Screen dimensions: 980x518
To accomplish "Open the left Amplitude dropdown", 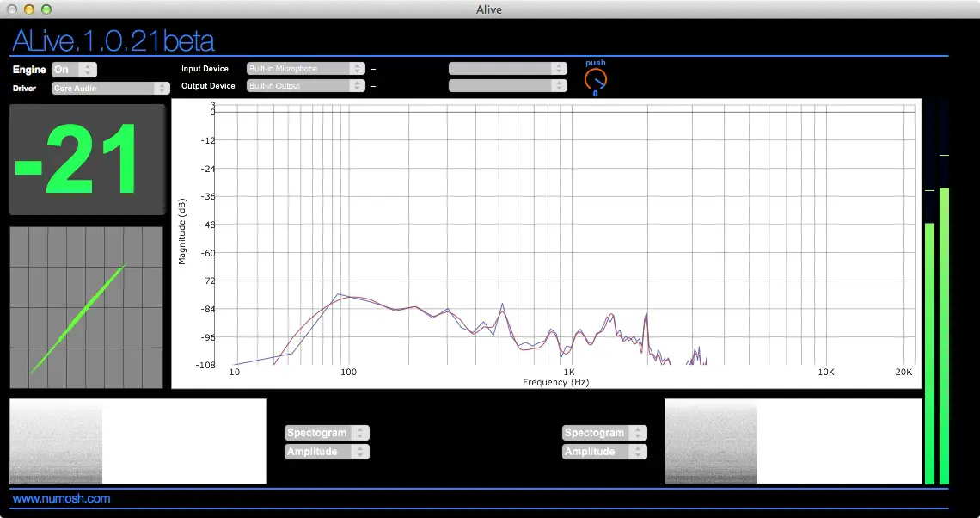I will click(327, 452).
